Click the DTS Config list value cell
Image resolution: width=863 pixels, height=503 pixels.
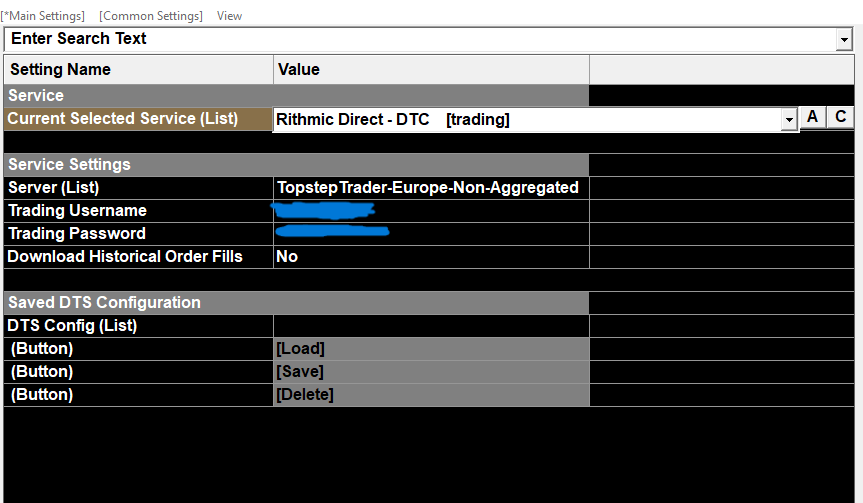click(x=430, y=326)
